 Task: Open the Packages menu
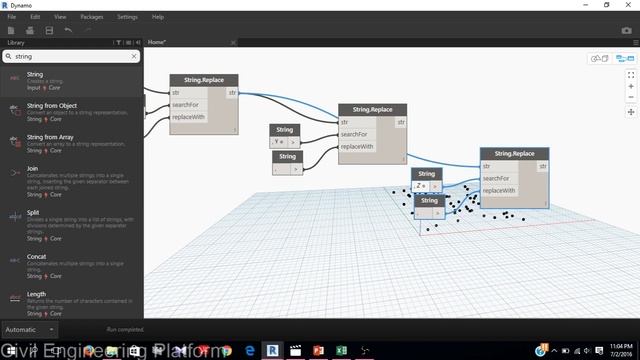92,17
